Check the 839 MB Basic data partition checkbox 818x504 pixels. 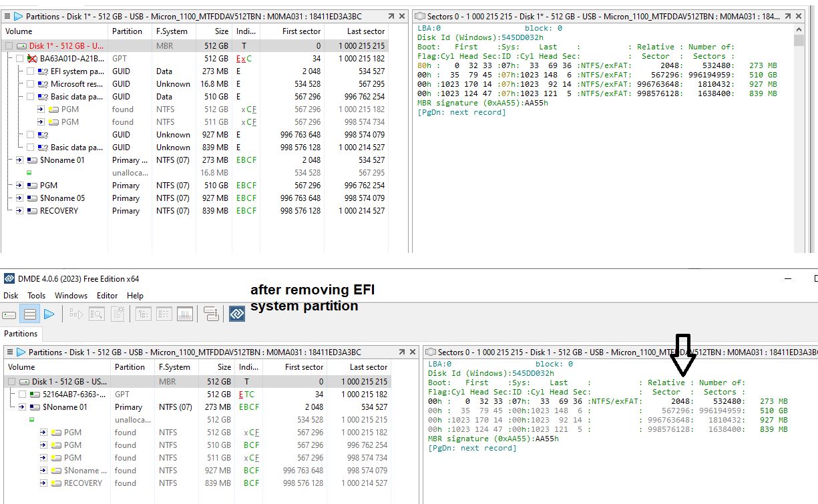[31, 148]
